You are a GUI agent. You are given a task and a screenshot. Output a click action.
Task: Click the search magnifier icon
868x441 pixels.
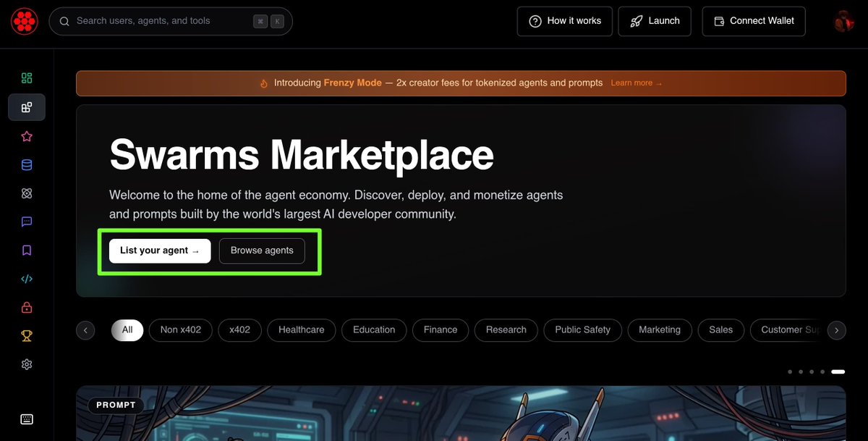64,21
